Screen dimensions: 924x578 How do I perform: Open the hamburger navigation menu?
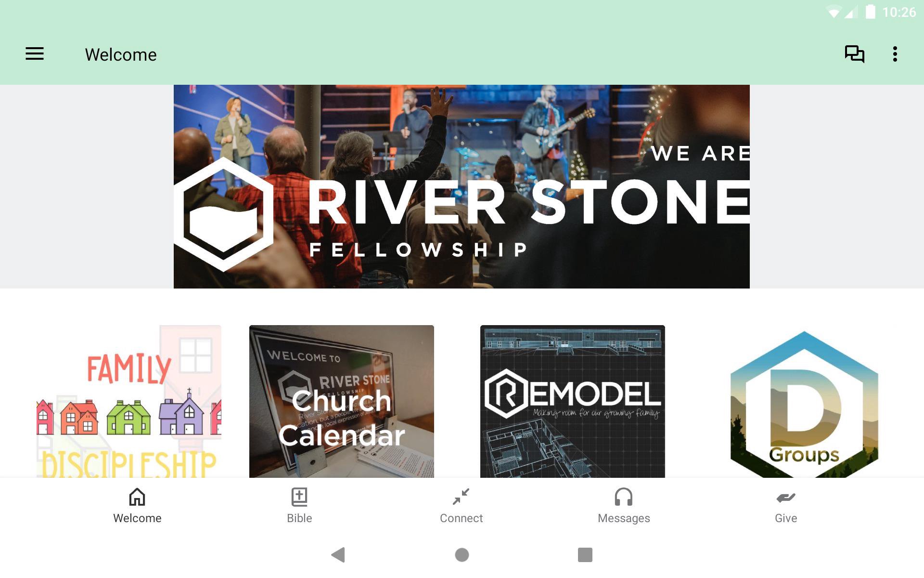pos(35,54)
